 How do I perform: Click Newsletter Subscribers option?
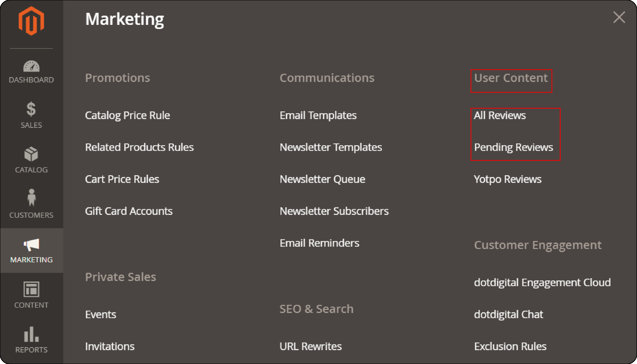tap(335, 211)
